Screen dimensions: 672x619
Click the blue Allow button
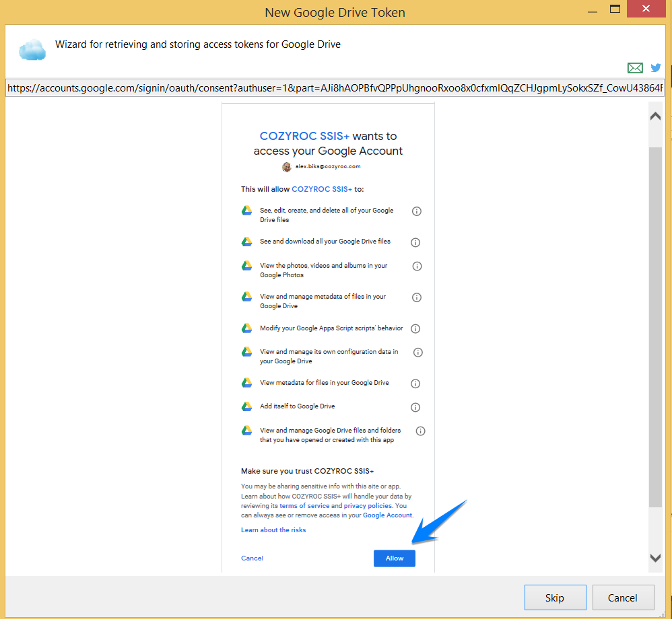tap(395, 558)
